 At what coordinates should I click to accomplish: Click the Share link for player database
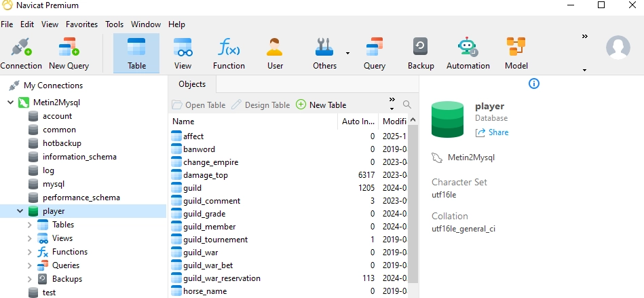(x=492, y=132)
